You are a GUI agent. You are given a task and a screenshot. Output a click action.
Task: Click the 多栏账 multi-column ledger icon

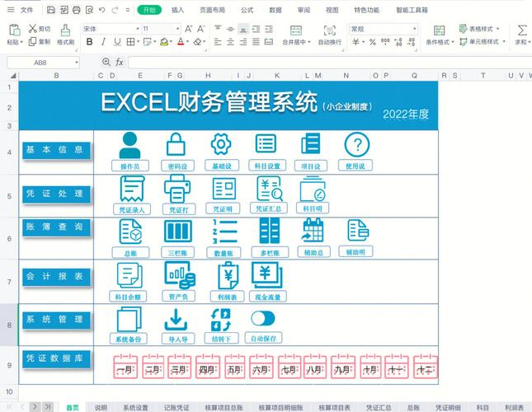tap(270, 231)
